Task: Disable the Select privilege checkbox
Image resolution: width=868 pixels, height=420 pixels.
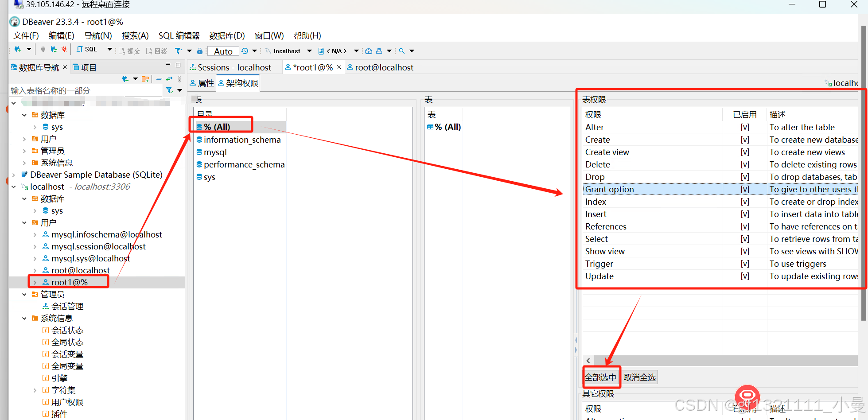Action: click(x=745, y=239)
